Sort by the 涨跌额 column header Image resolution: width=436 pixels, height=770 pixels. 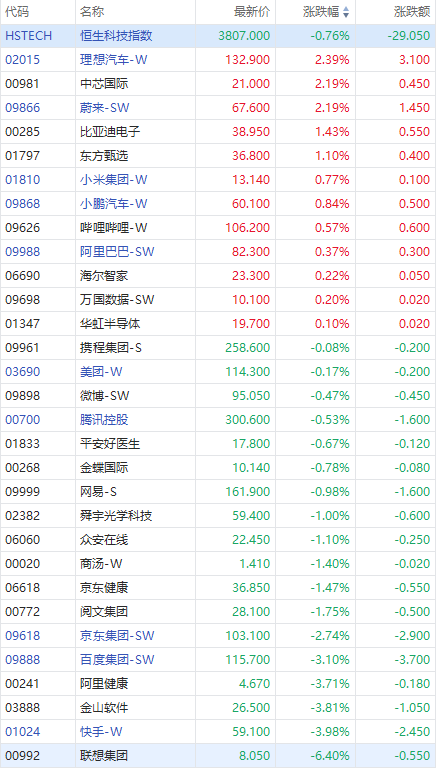tap(412, 12)
